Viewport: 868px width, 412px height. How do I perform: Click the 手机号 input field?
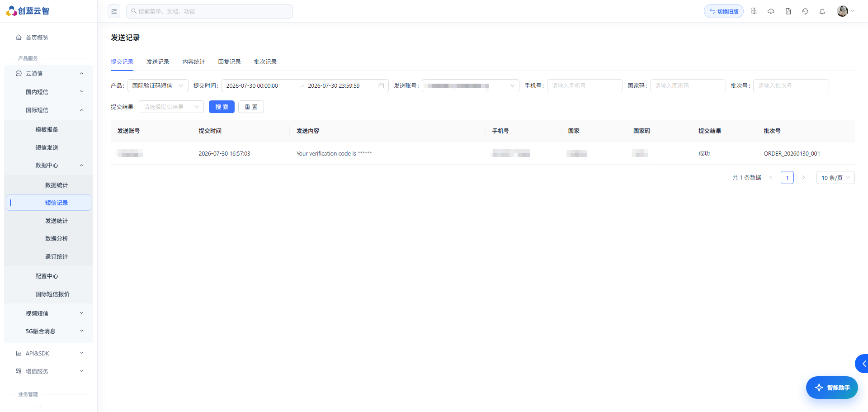[585, 86]
